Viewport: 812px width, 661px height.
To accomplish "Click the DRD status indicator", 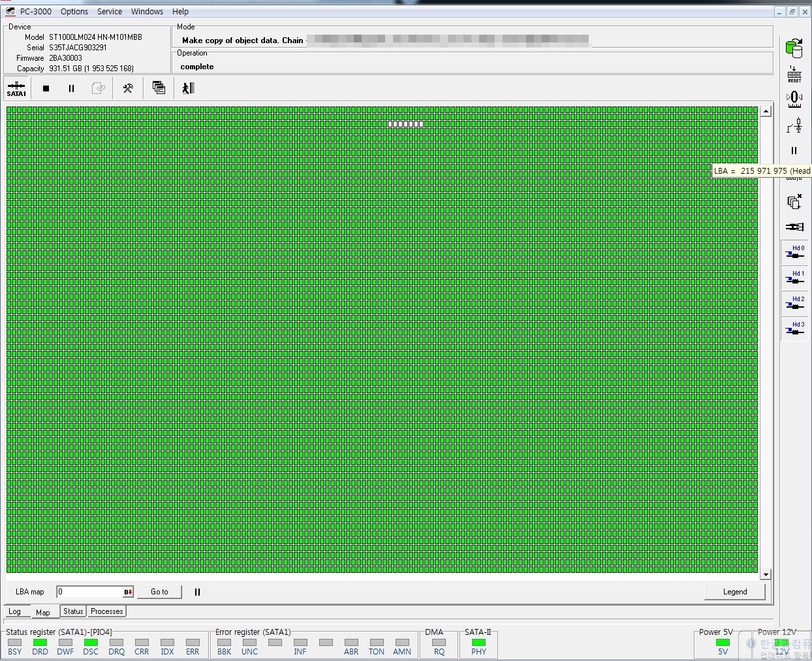I will click(x=40, y=643).
